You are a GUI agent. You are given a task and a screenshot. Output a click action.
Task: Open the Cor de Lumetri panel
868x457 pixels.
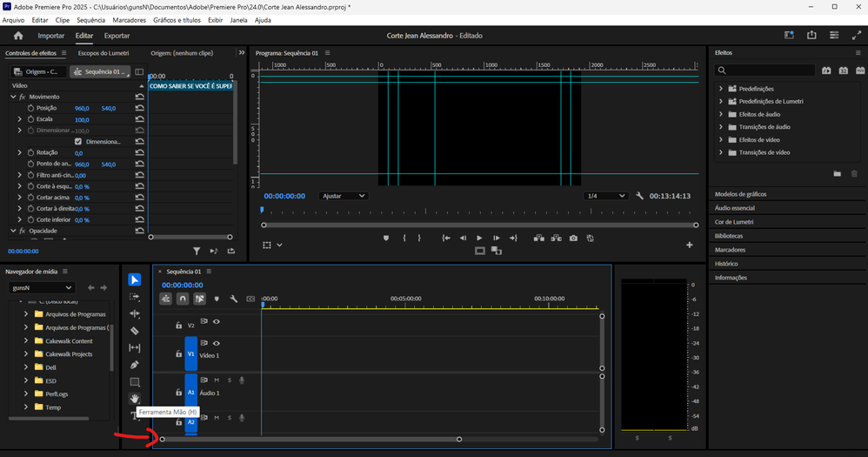tap(734, 222)
